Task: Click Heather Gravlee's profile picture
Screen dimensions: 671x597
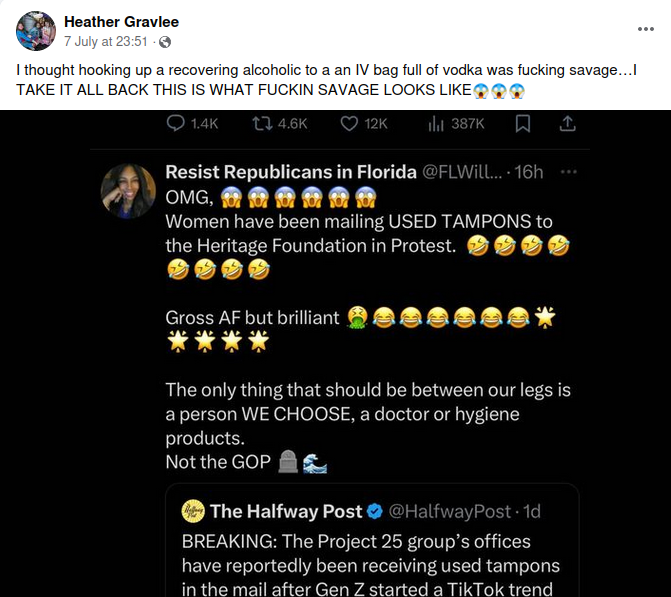Action: coord(36,31)
